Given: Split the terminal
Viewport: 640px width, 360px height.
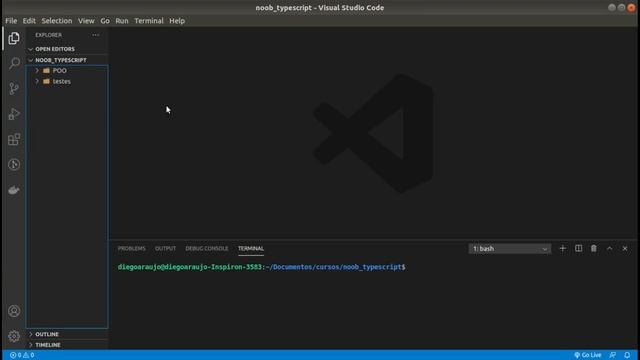Looking at the screenshot, I should (578, 248).
